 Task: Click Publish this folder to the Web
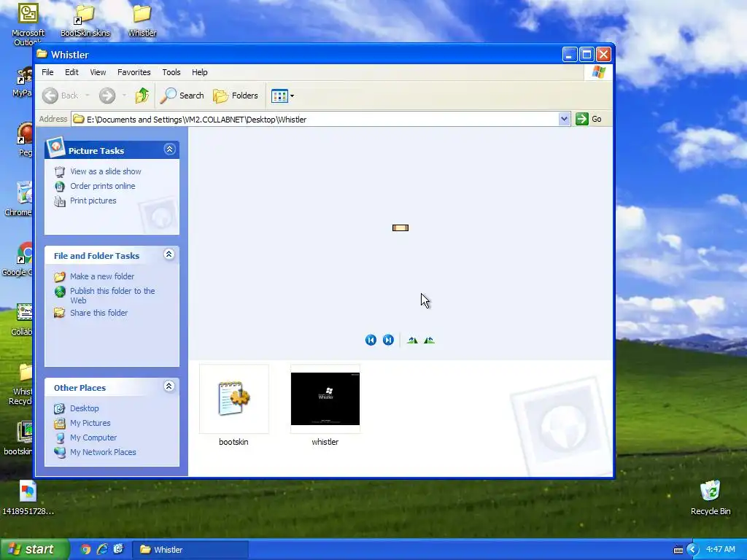112,296
